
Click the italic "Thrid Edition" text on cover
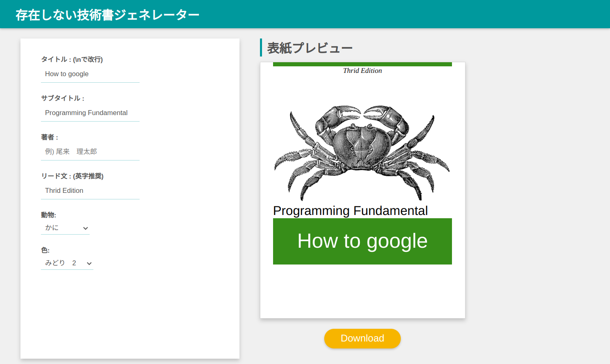[x=362, y=70]
